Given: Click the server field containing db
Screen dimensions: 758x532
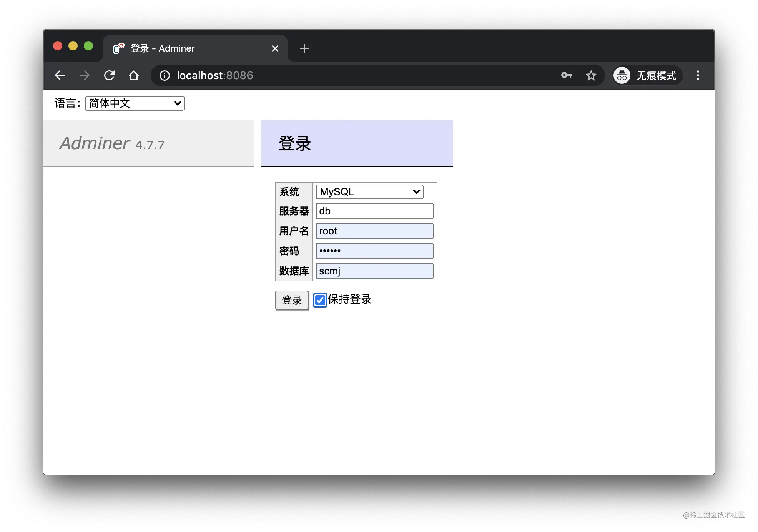Looking at the screenshot, I should 374,211.
